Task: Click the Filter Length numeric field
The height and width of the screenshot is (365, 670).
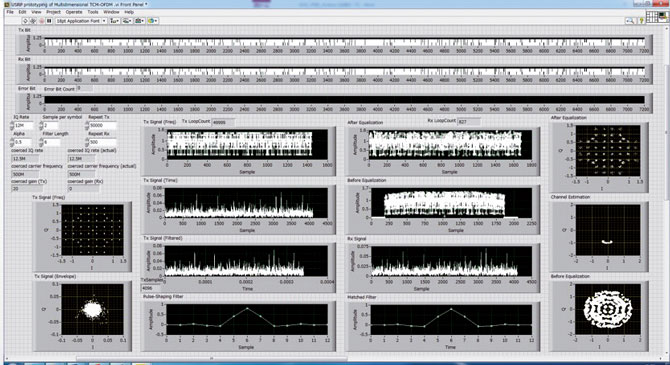Action: pyautogui.click(x=52, y=142)
